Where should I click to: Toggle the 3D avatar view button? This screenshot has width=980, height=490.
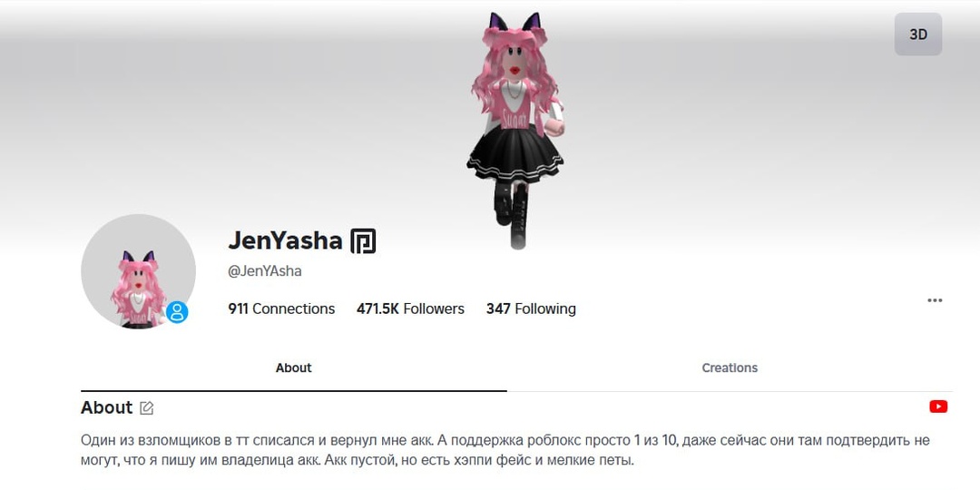click(917, 34)
